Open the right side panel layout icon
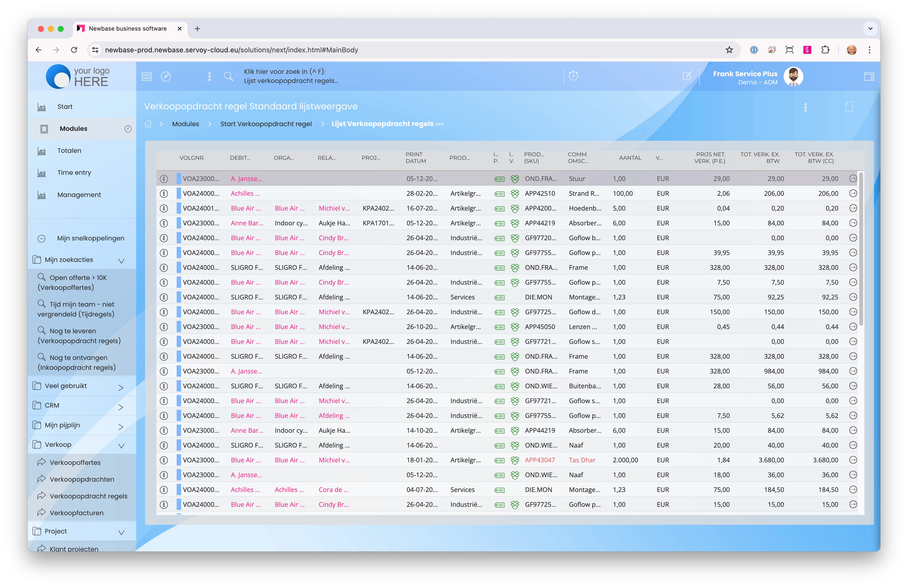 click(869, 76)
